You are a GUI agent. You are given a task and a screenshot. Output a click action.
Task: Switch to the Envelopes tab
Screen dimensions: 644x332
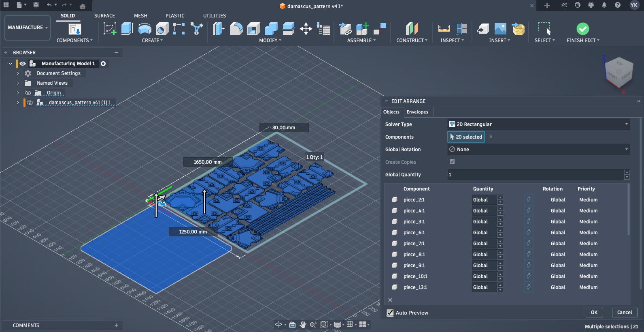[417, 112]
